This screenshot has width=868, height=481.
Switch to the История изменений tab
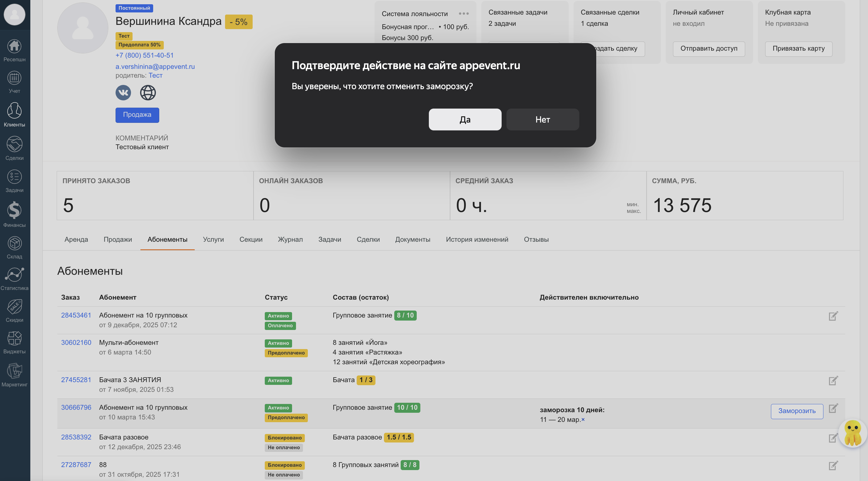pyautogui.click(x=477, y=239)
